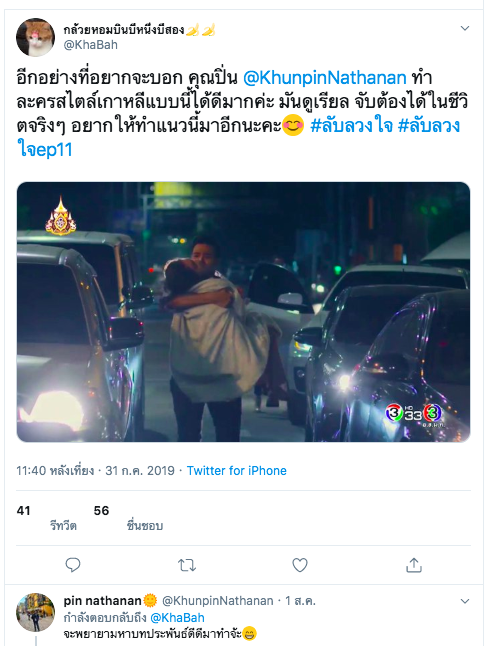Viewport: 490px width, 646px height.
Task: Open the night street drama image
Action: tap(243, 312)
